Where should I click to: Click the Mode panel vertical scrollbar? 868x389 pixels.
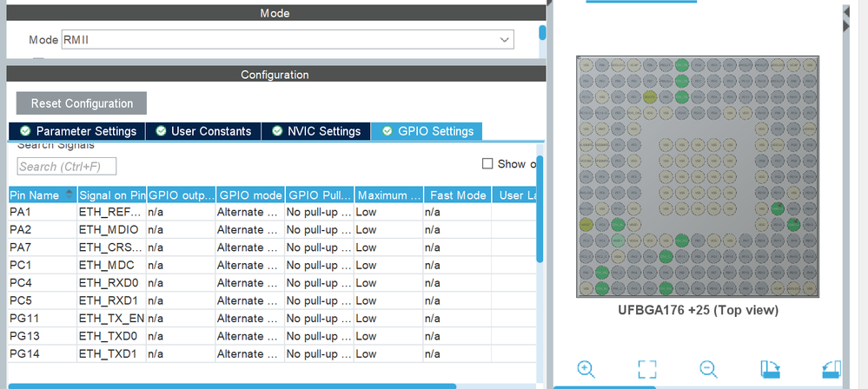coord(542,32)
